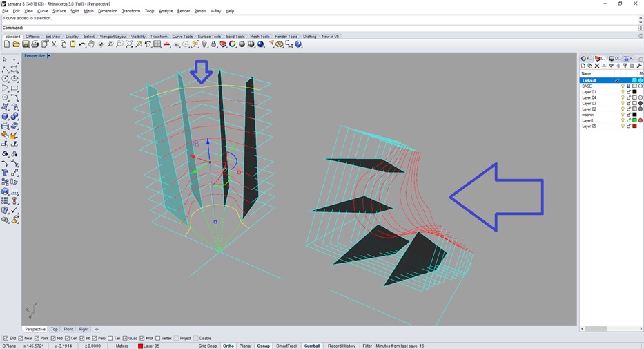This screenshot has width=644, height=349.
Task: Click the color wheel icon in Standard toolbar
Action: (x=233, y=44)
